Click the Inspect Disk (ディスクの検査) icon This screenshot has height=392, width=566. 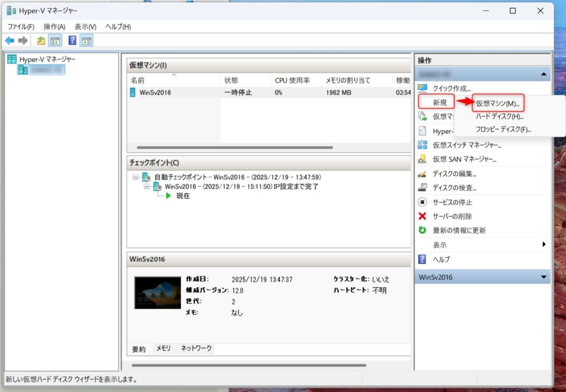[x=423, y=188]
